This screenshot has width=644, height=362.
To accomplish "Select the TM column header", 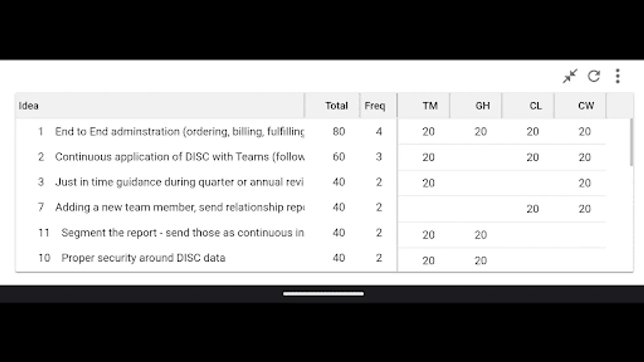I will 429,106.
